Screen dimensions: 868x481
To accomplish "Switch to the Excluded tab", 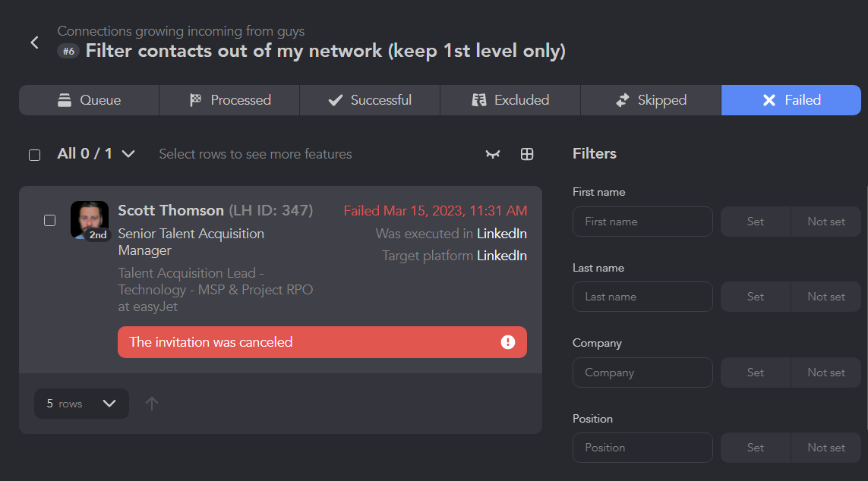I will point(510,100).
